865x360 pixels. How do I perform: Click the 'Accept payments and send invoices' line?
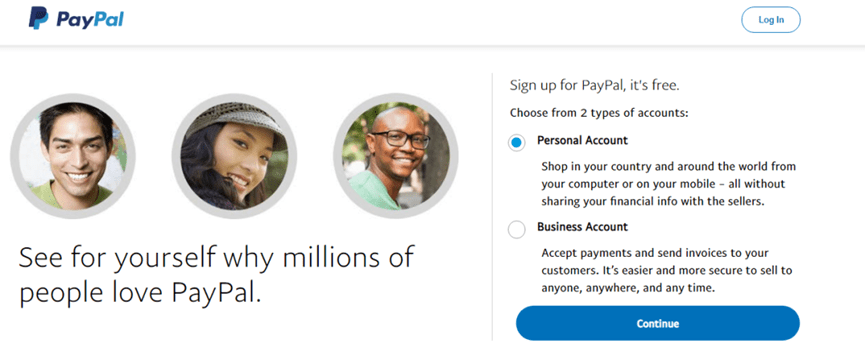(x=655, y=253)
